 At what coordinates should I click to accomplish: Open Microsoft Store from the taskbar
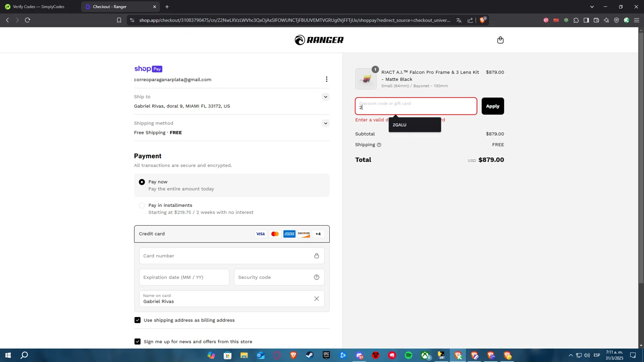(x=228, y=355)
